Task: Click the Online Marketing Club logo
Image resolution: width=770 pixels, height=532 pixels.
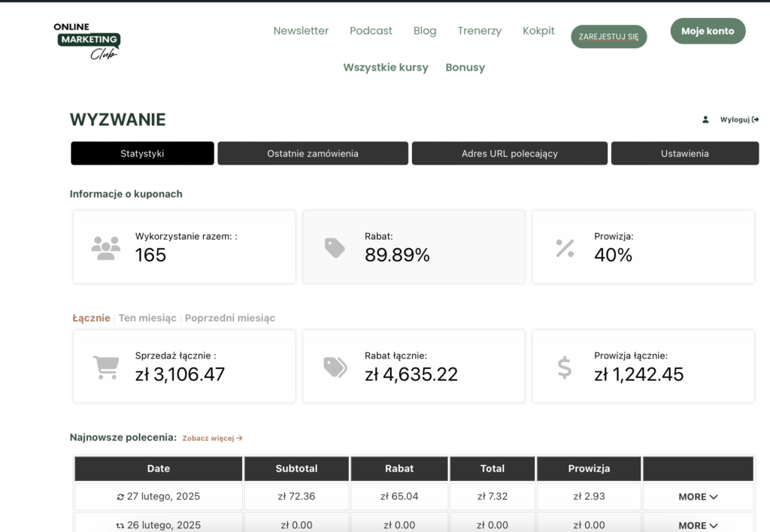Action: click(x=87, y=41)
